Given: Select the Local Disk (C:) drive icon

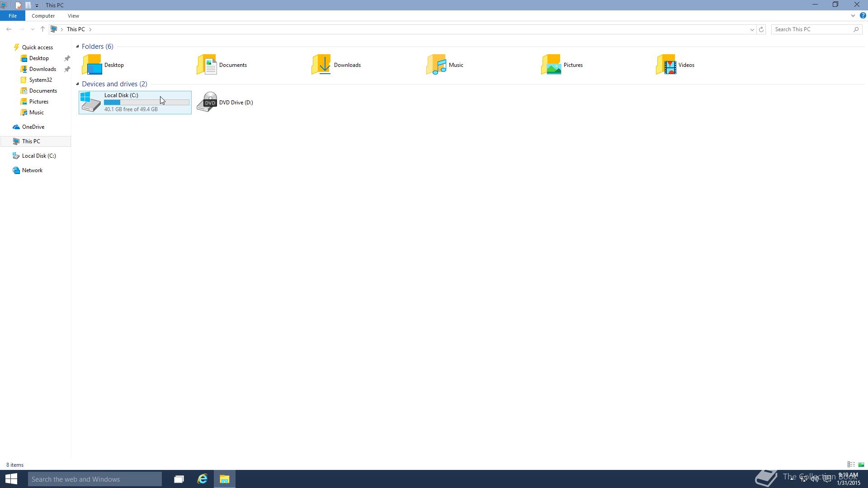Looking at the screenshot, I should point(91,102).
